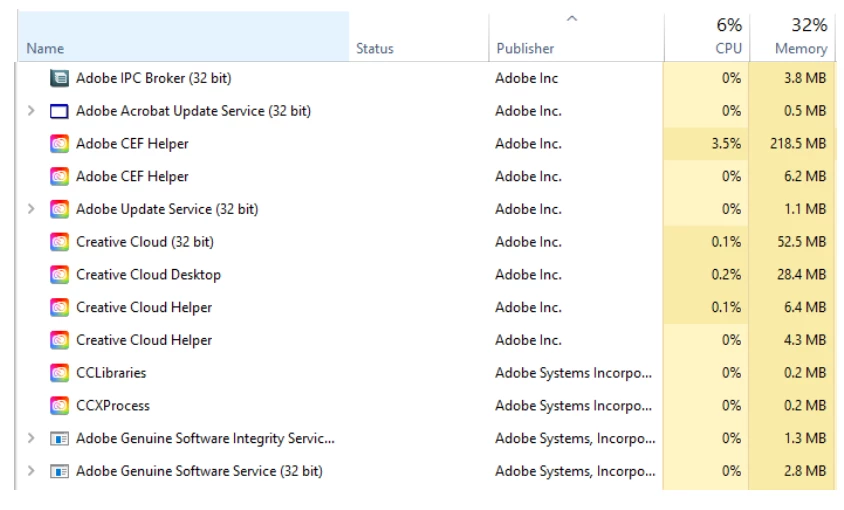The height and width of the screenshot is (510, 844).
Task: Click the 1.3 MB memory value
Action: [x=805, y=438]
